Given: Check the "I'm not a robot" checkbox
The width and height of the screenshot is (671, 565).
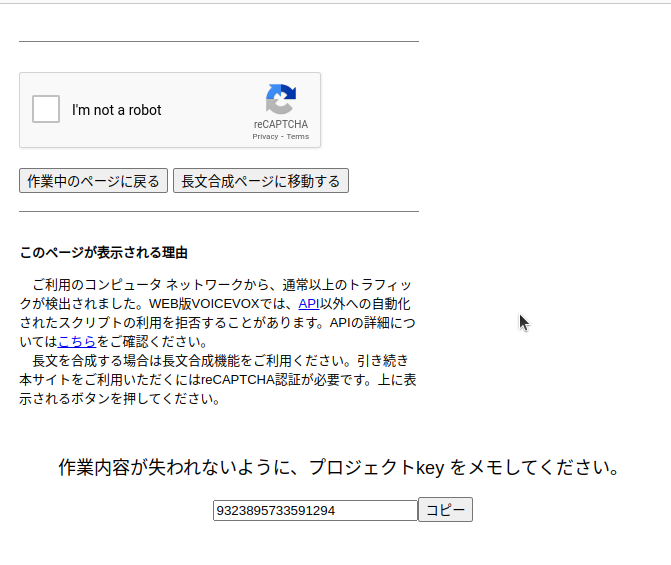Looking at the screenshot, I should [x=46, y=109].
